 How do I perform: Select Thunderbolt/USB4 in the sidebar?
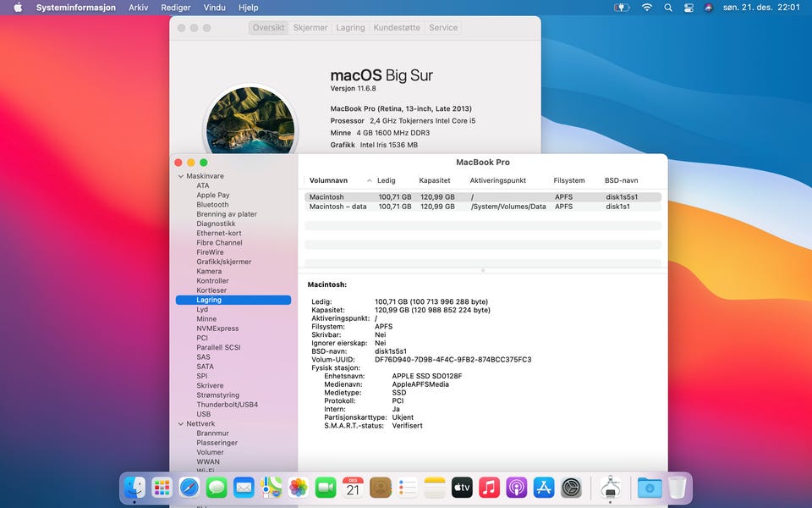[227, 405]
